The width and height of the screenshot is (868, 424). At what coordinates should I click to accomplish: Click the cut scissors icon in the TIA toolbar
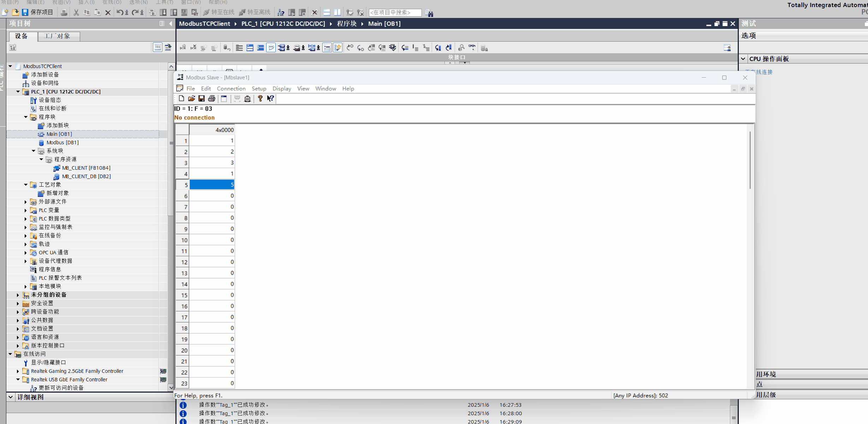coord(76,12)
